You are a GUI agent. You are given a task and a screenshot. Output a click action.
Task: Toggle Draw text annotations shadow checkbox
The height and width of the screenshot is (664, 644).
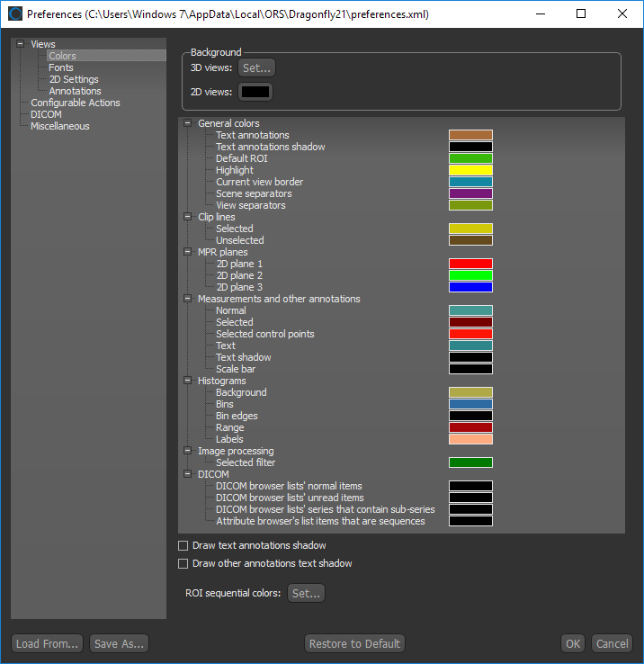pyautogui.click(x=183, y=545)
